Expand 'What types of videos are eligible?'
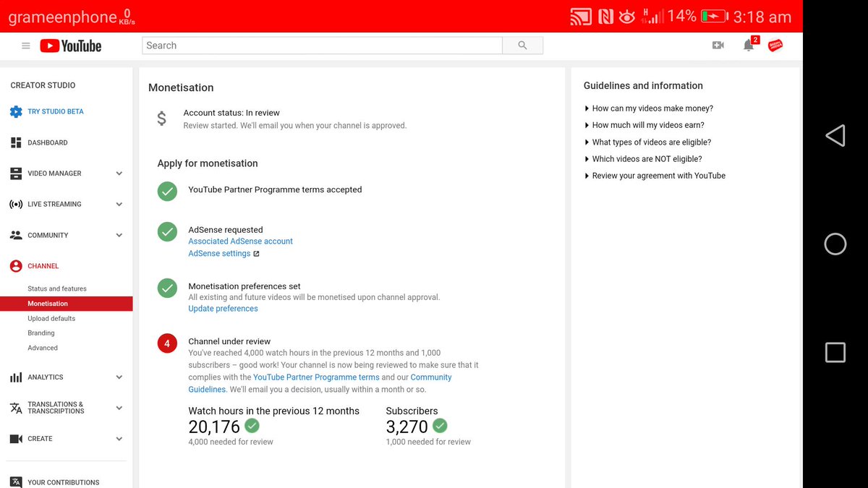This screenshot has height=488, width=868. [x=647, y=142]
